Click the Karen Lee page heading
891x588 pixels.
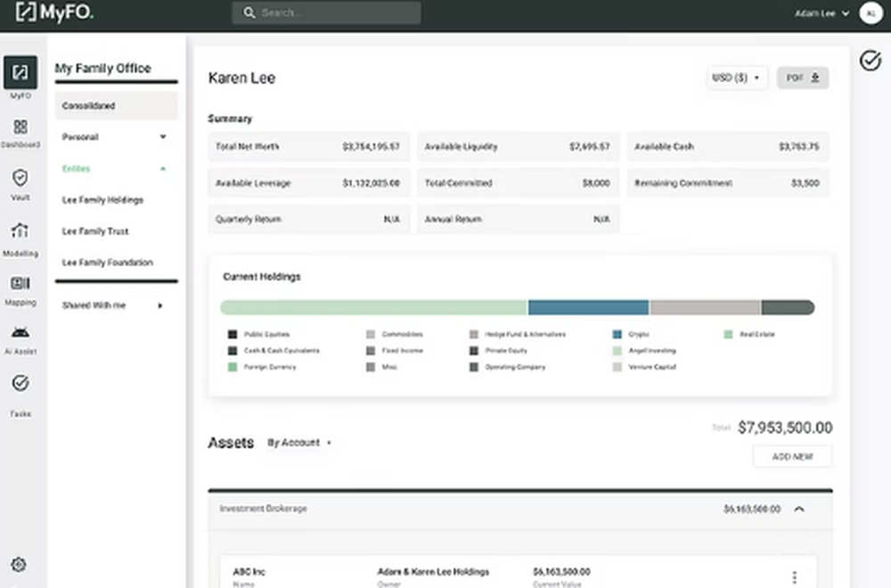click(x=241, y=78)
